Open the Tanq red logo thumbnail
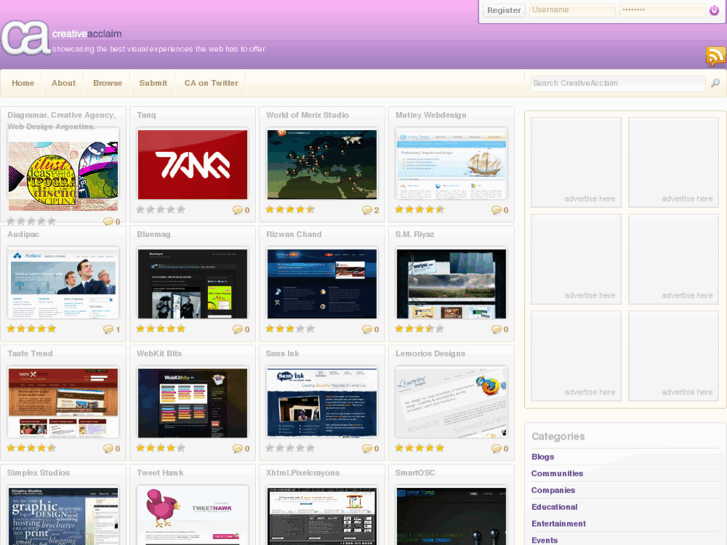The image size is (727, 545). pyautogui.click(x=192, y=165)
